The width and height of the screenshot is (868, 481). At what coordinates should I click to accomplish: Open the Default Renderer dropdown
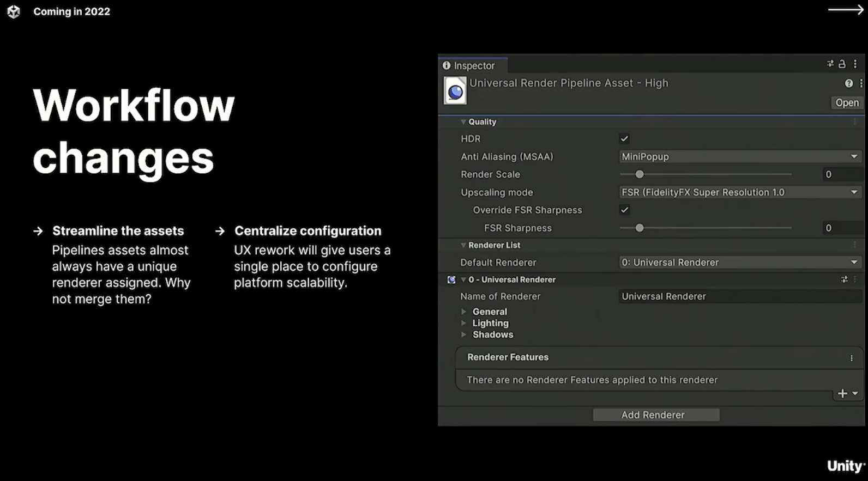tap(740, 262)
